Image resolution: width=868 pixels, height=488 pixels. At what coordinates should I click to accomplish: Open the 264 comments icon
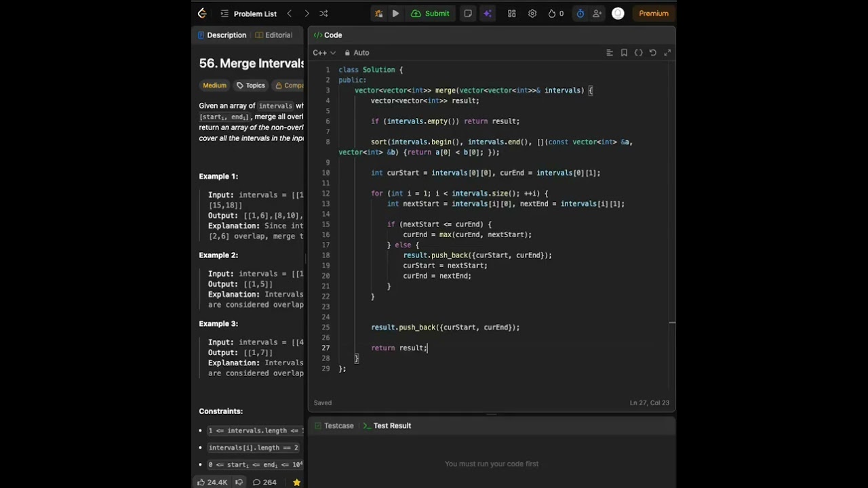point(264,483)
